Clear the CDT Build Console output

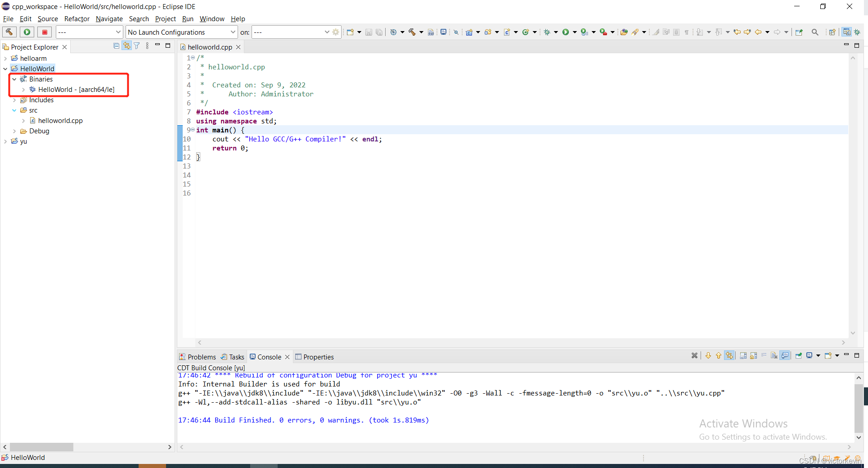point(774,355)
